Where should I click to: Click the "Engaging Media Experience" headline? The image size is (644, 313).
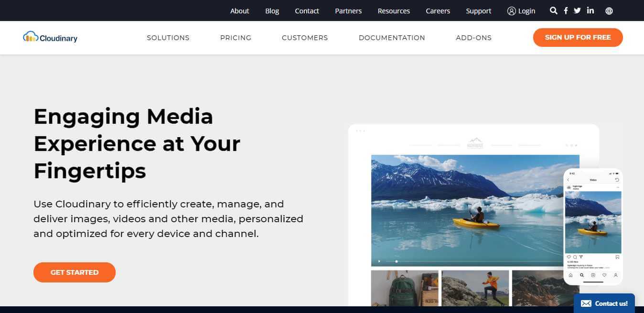(x=137, y=143)
